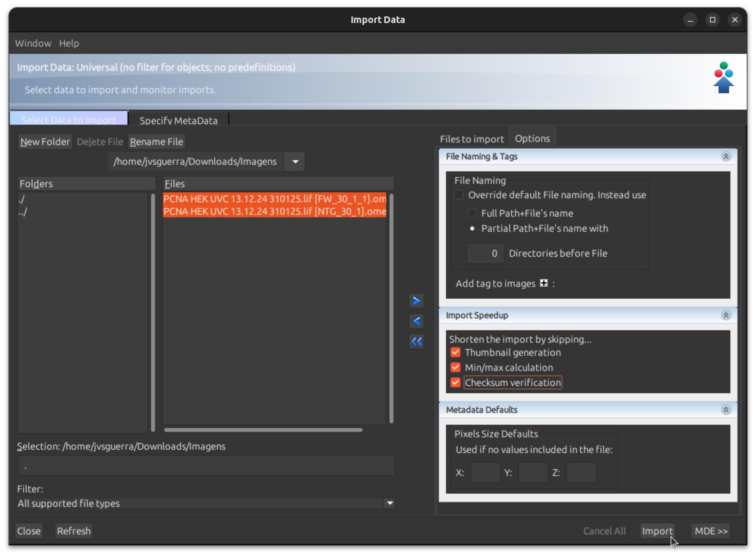Disable skipping Thumbnail generation
756x556 pixels.
(x=455, y=352)
